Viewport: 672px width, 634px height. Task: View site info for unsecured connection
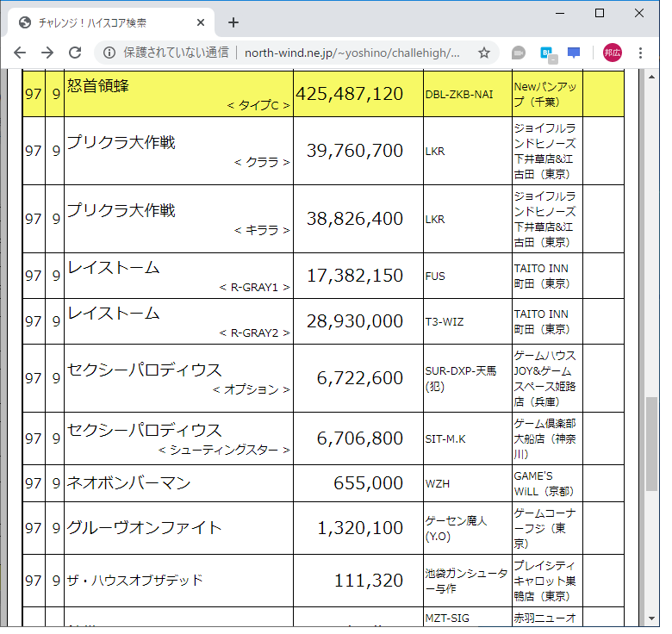pos(109,53)
